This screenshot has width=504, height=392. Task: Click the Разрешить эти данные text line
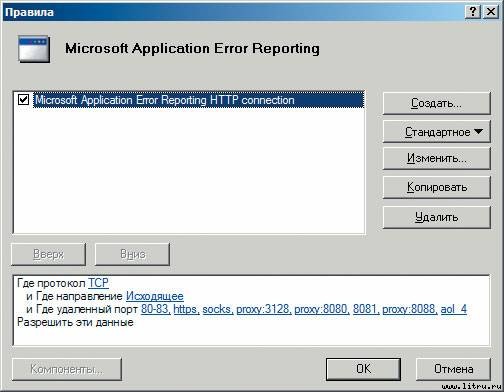pyautogui.click(x=75, y=322)
